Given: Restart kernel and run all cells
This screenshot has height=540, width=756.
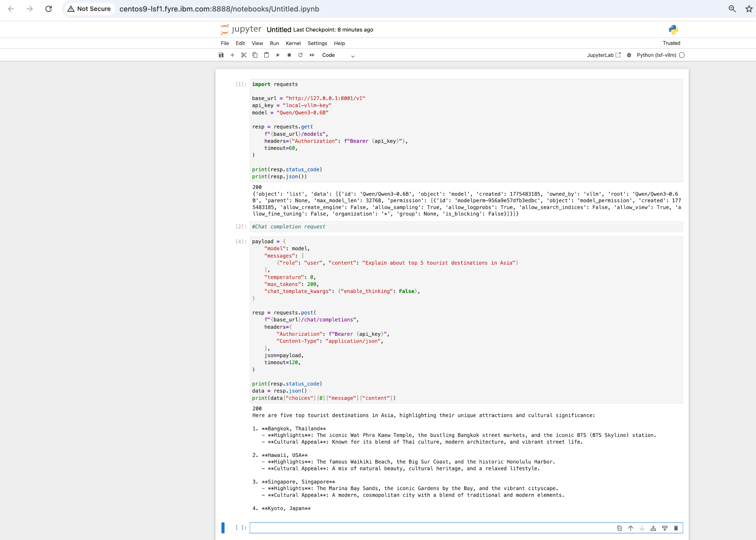Looking at the screenshot, I should [x=312, y=55].
